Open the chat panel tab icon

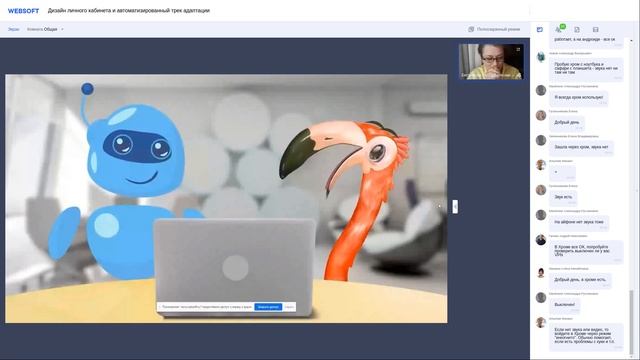click(540, 29)
